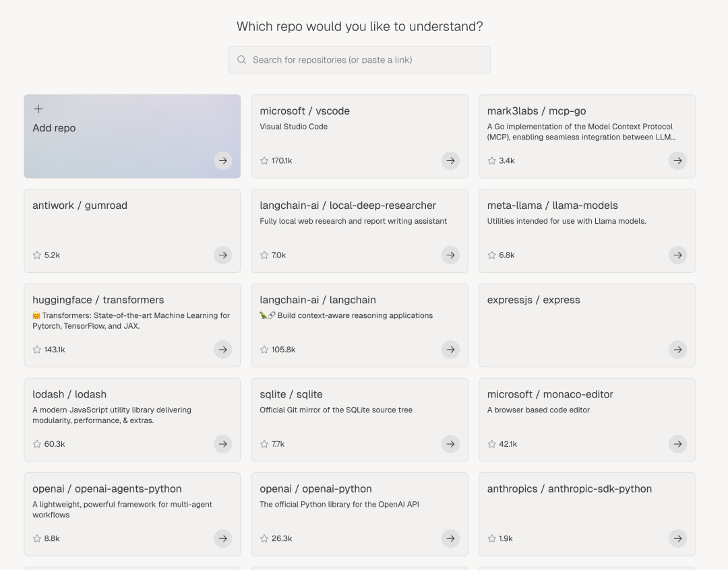Click '143.1k' star count
The width and height of the screenshot is (728, 570).
(55, 350)
